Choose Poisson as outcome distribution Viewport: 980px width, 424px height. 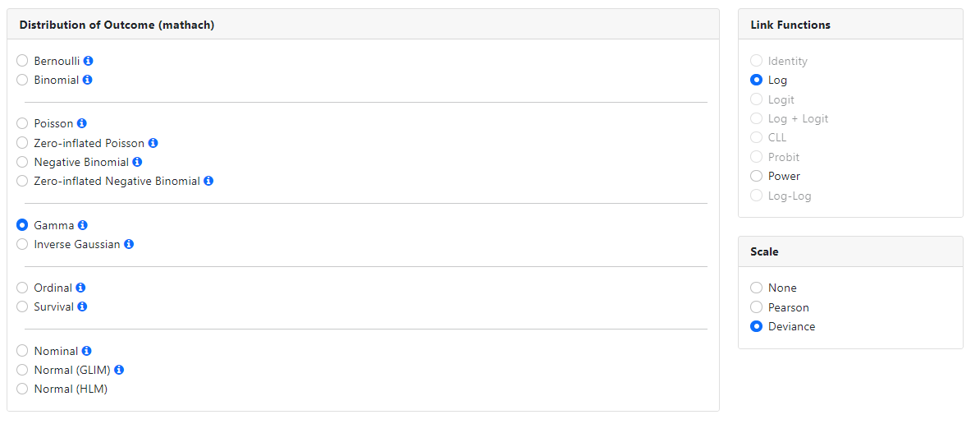tap(22, 123)
